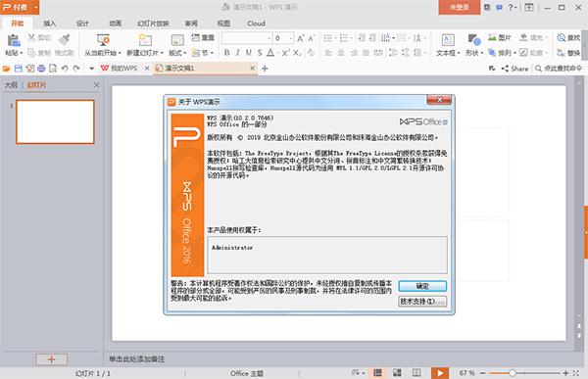Start slideshow with orange play button
The width and height of the screenshot is (588, 379).
click(x=440, y=373)
